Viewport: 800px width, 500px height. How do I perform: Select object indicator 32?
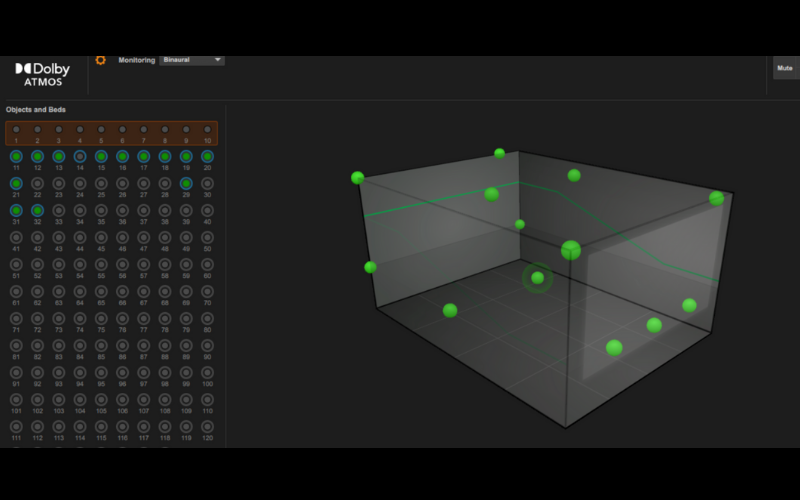coord(37,211)
